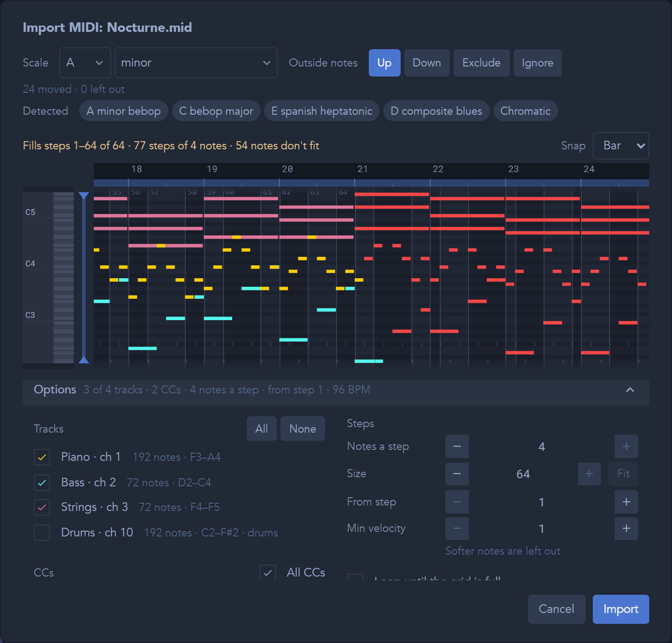Enable the Drums ch 10 track checkbox
The width and height of the screenshot is (672, 643).
[42, 533]
